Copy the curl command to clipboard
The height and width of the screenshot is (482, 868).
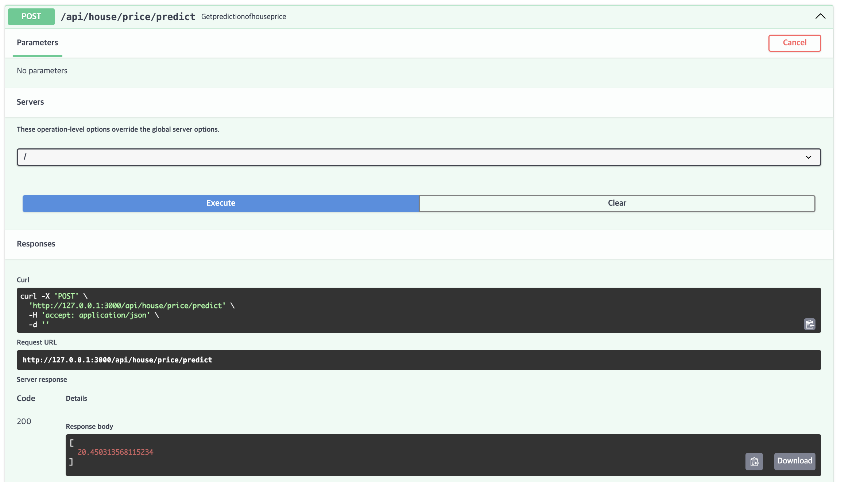click(809, 324)
